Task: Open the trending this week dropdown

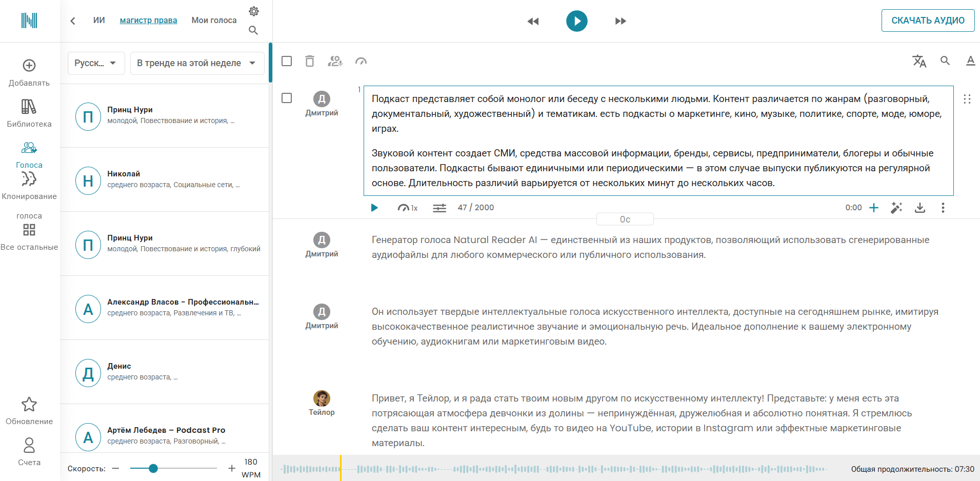Action: (196, 63)
